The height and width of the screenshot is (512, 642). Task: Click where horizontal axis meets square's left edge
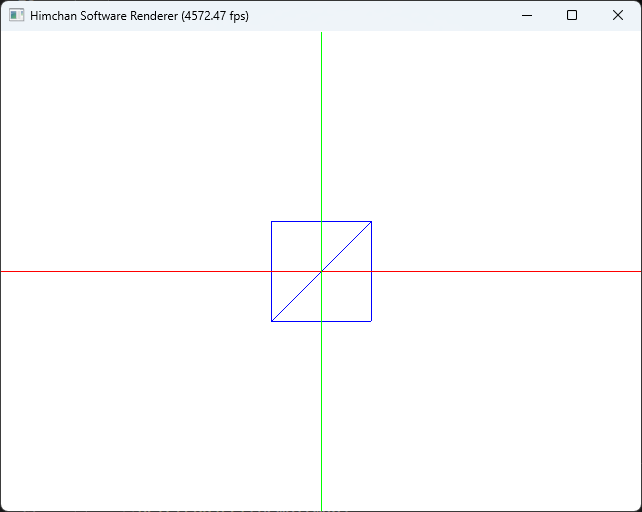272,271
